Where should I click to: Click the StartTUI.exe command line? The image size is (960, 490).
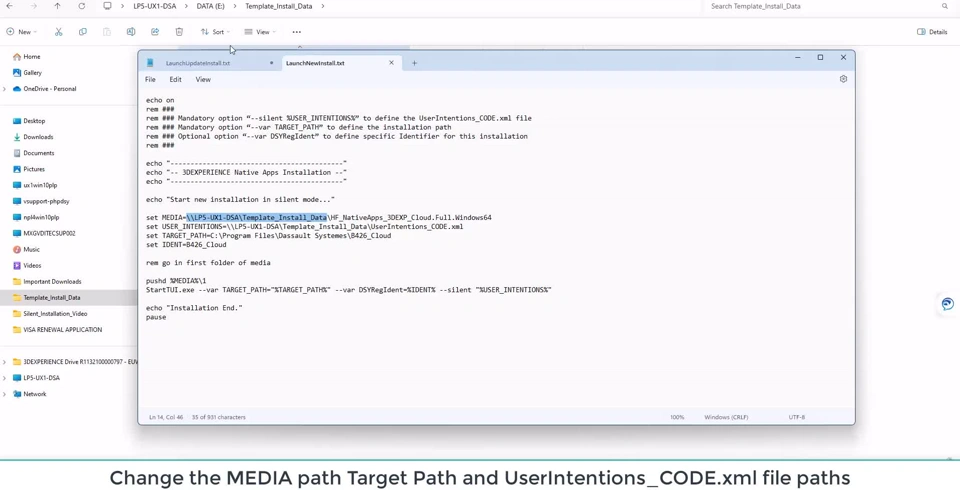click(x=348, y=290)
